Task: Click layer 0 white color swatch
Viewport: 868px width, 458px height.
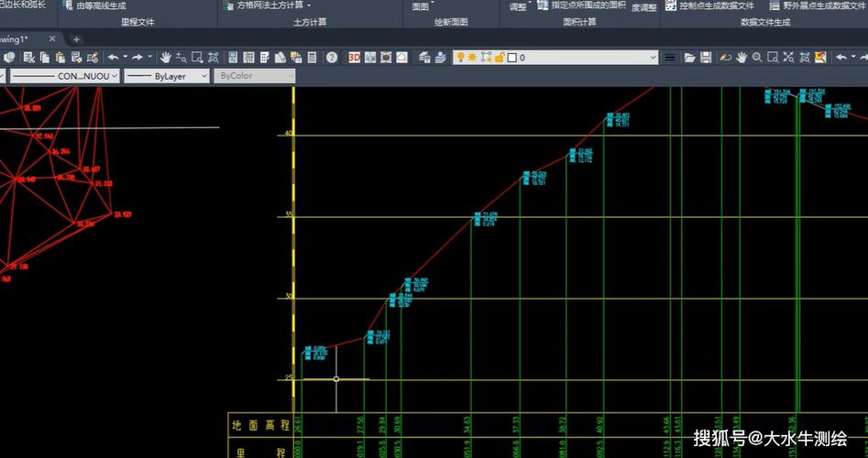Action: click(511, 58)
